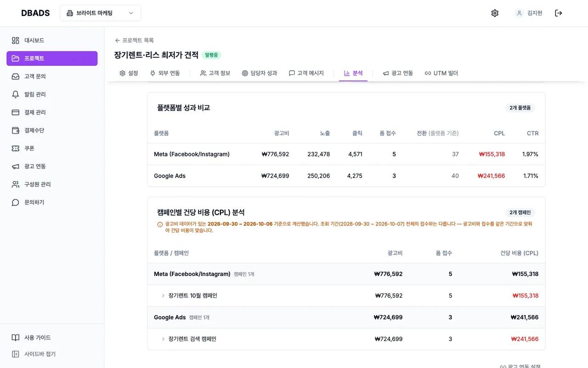Expand the 장기렌트 10월 캠페인 row chevron
588x368 pixels.
(x=163, y=296)
